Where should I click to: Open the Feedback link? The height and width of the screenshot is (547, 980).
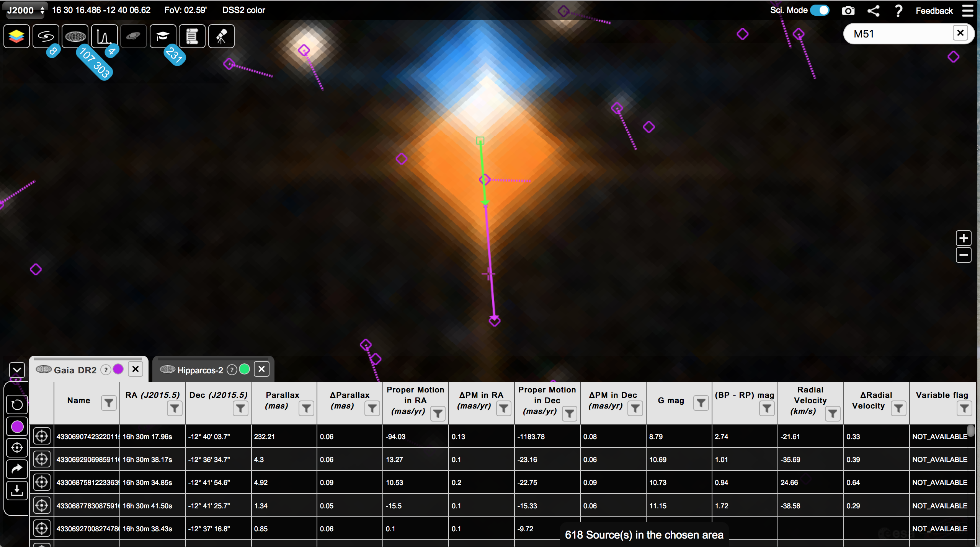(x=934, y=11)
